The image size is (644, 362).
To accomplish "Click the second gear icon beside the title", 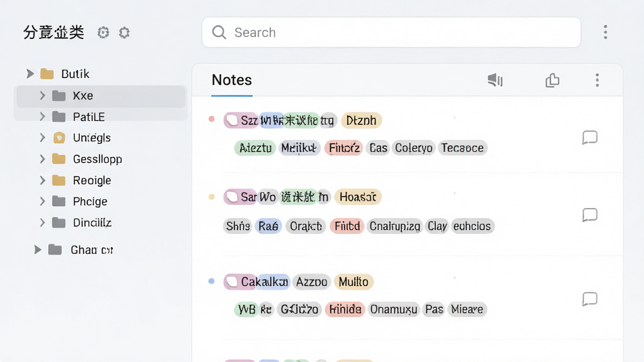I will (125, 33).
